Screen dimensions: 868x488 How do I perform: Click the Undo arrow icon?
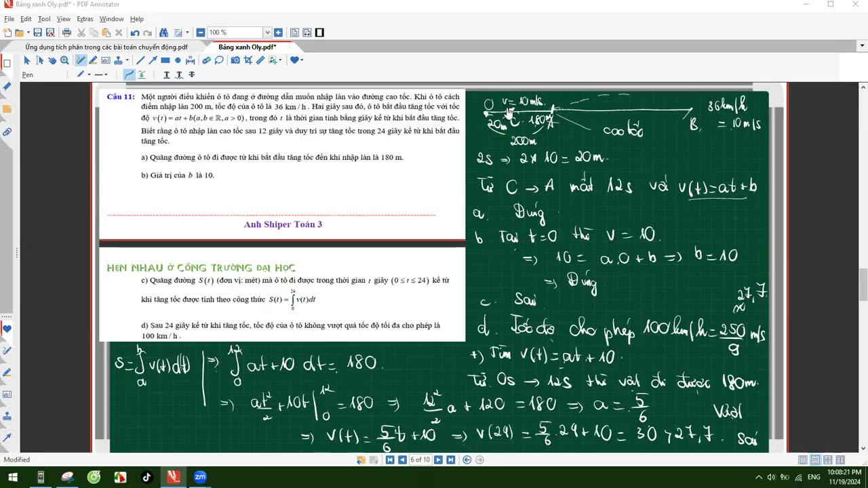(x=135, y=33)
